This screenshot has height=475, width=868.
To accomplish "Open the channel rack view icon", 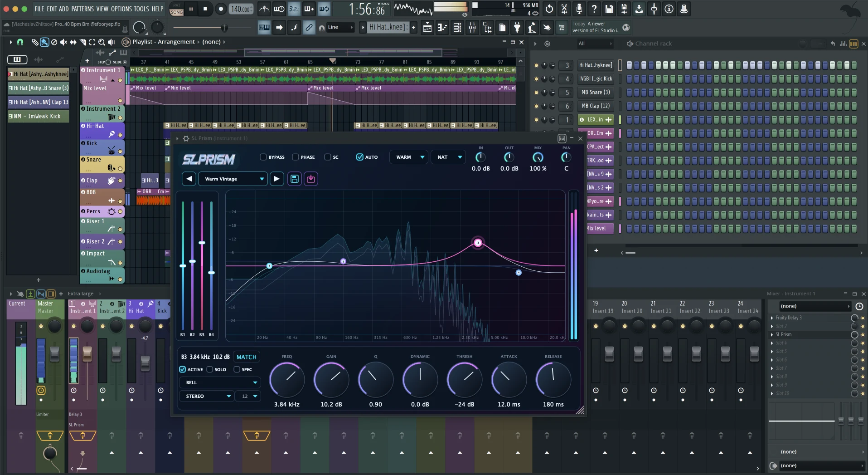I will pos(457,28).
